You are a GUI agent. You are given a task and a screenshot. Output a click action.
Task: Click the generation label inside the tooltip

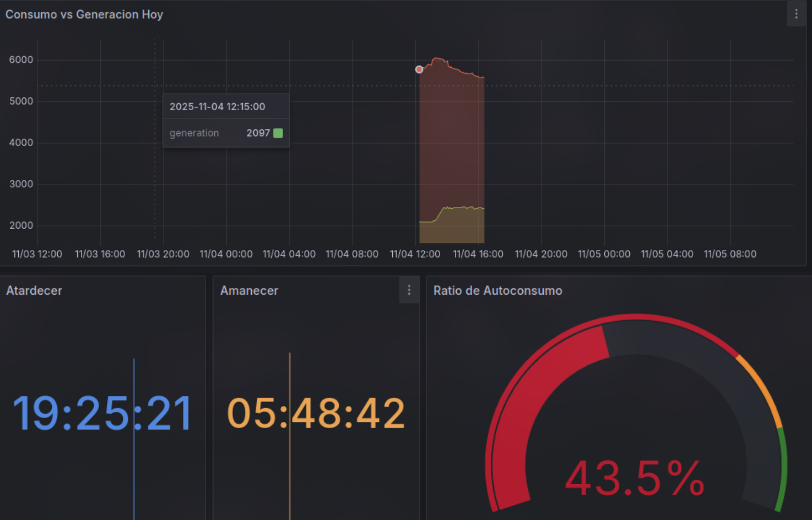pyautogui.click(x=194, y=133)
